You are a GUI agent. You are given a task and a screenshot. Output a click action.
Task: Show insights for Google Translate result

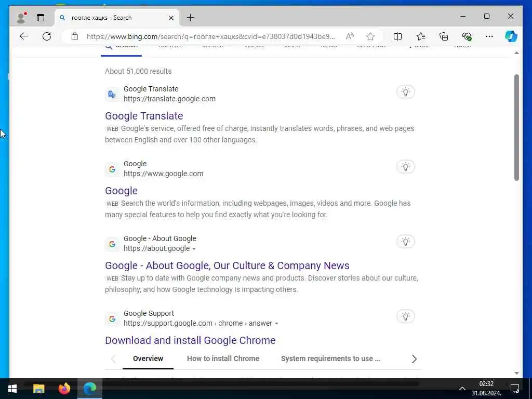(x=405, y=91)
